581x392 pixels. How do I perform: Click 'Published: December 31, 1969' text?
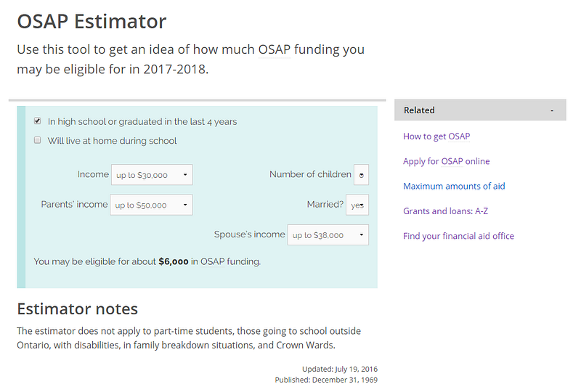[x=326, y=380]
